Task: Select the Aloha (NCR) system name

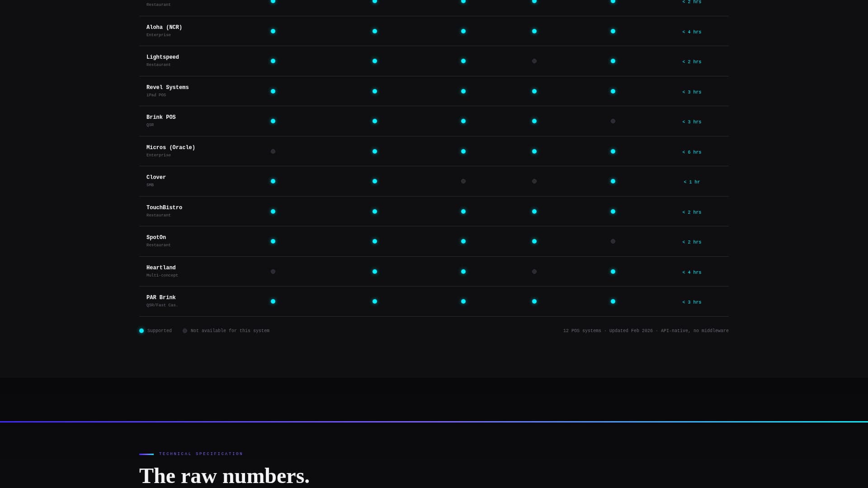Action: [164, 28]
